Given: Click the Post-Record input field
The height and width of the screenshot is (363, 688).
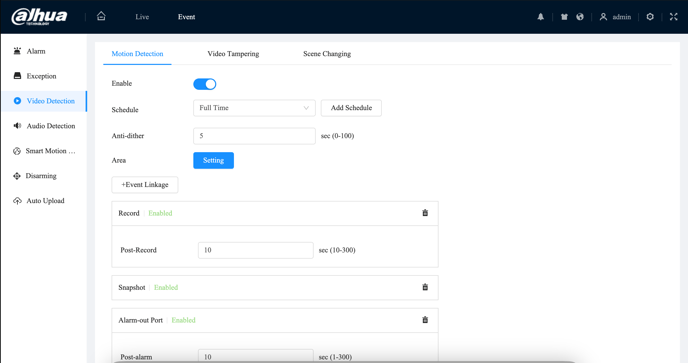Looking at the screenshot, I should (256, 250).
